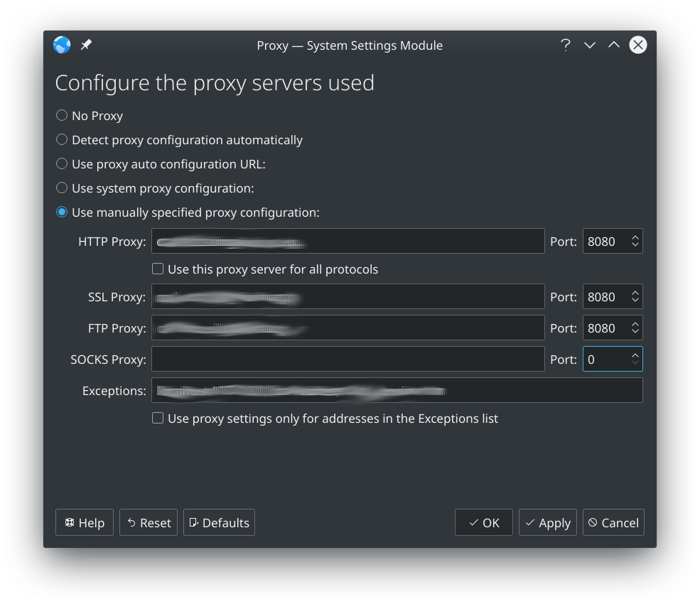Check proxy settings only for Exceptions list
Image resolution: width=700 pixels, height=604 pixels.
tap(158, 419)
